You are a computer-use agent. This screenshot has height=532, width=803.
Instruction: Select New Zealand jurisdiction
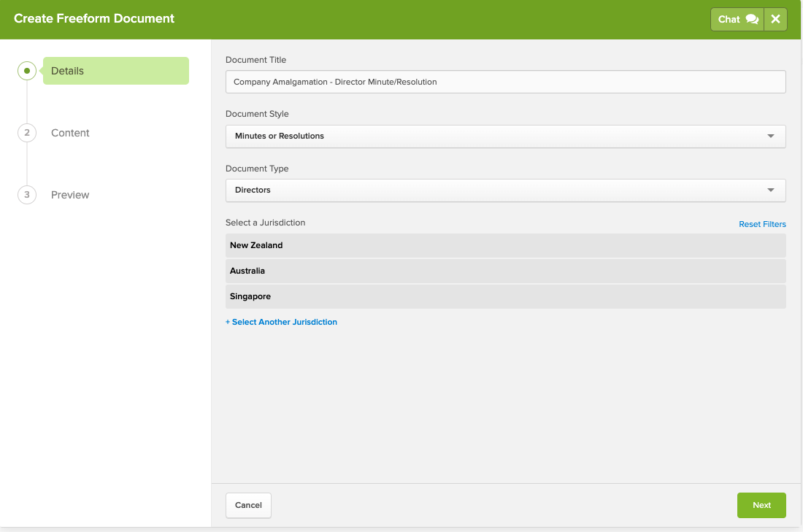coord(505,245)
